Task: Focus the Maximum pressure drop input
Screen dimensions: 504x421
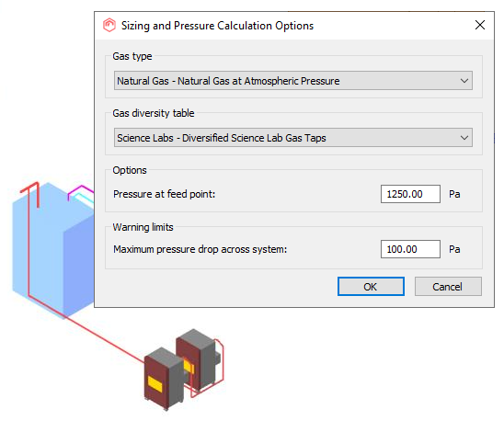Action: coord(410,249)
